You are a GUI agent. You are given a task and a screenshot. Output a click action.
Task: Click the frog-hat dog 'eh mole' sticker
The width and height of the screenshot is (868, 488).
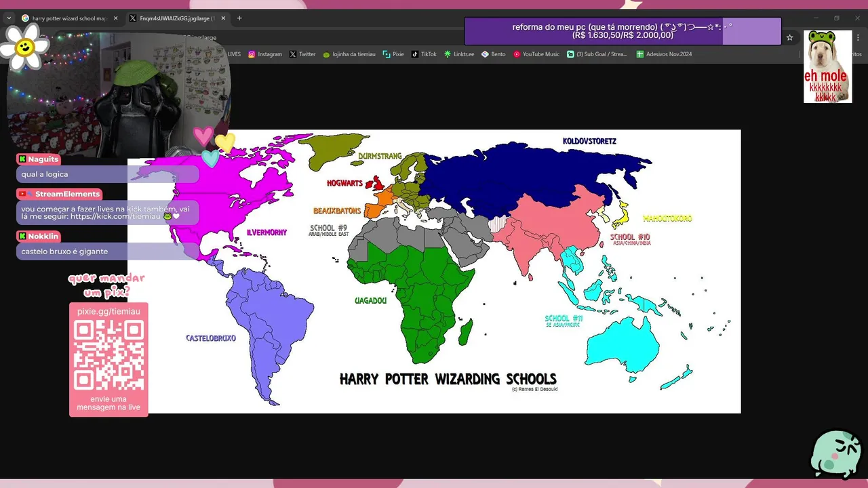pyautogui.click(x=827, y=66)
